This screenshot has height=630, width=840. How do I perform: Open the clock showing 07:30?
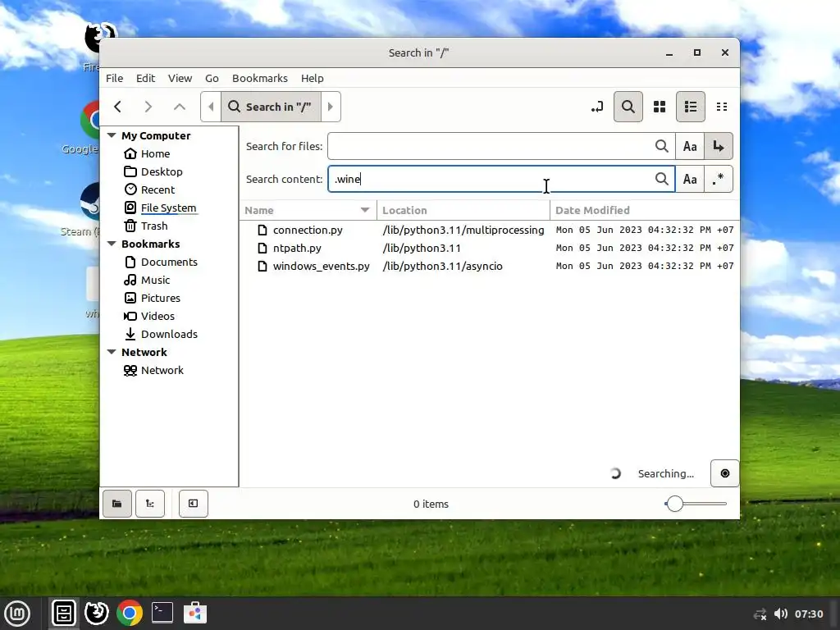pyautogui.click(x=808, y=614)
